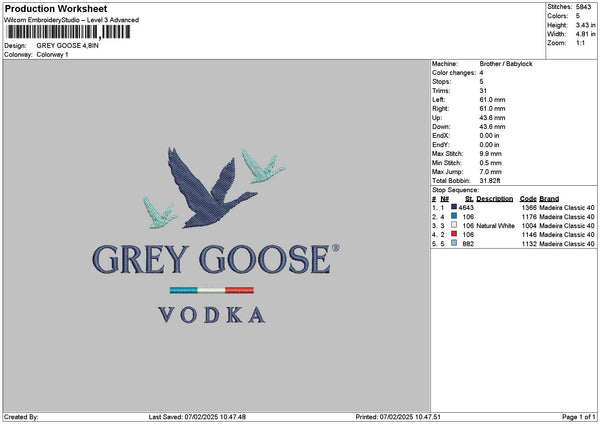
Task: Click the machine name Brother / Babylock
Action: point(506,64)
